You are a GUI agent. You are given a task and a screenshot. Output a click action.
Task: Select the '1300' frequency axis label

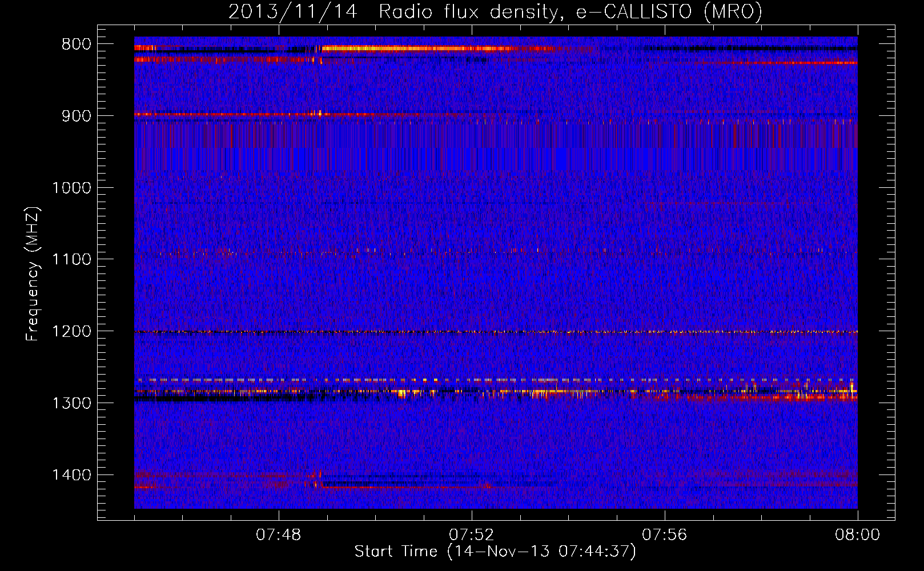pyautogui.click(x=71, y=403)
